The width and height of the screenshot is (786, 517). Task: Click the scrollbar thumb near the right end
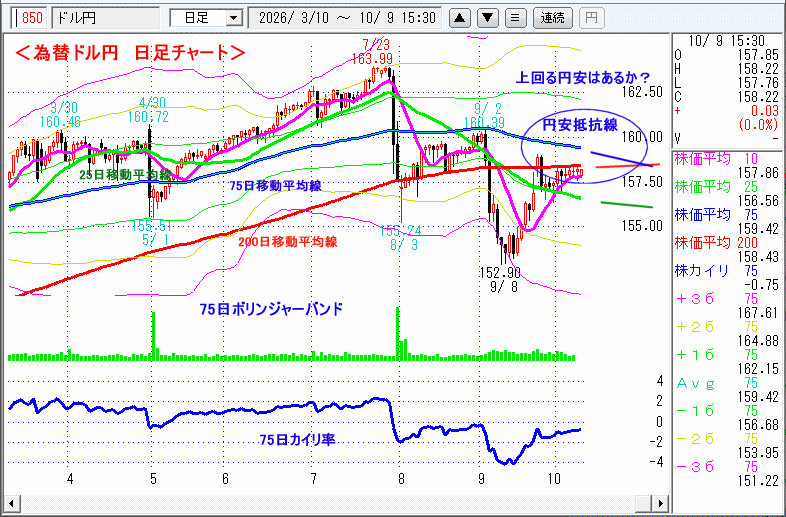click(644, 503)
